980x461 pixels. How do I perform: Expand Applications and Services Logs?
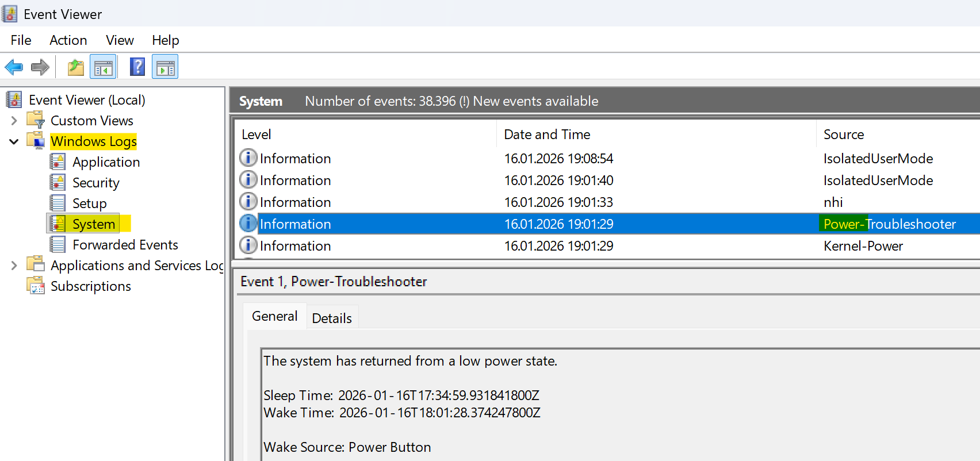tap(14, 266)
